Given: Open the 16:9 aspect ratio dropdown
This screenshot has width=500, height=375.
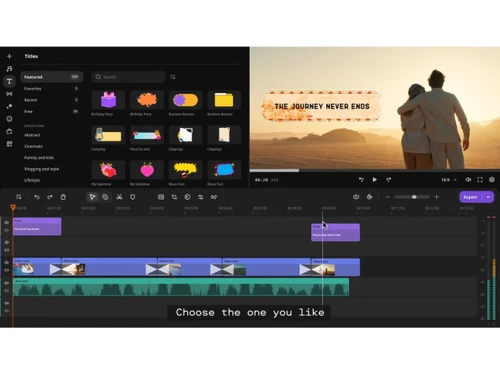Looking at the screenshot, I should click(x=449, y=180).
